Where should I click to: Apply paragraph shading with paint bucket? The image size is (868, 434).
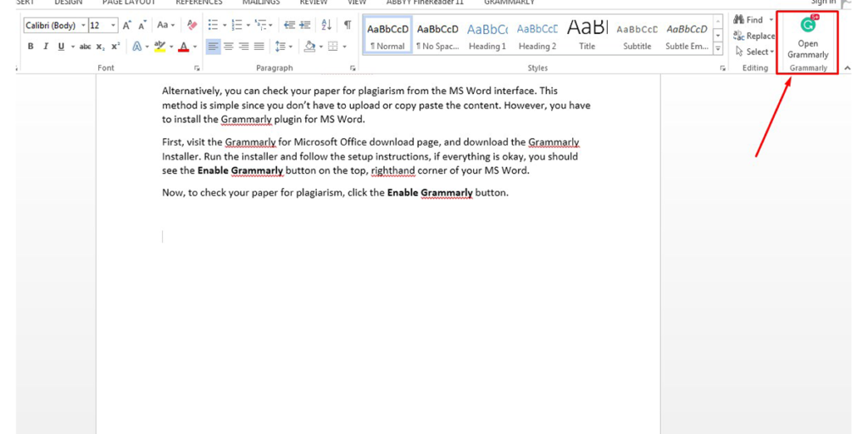coord(309,47)
